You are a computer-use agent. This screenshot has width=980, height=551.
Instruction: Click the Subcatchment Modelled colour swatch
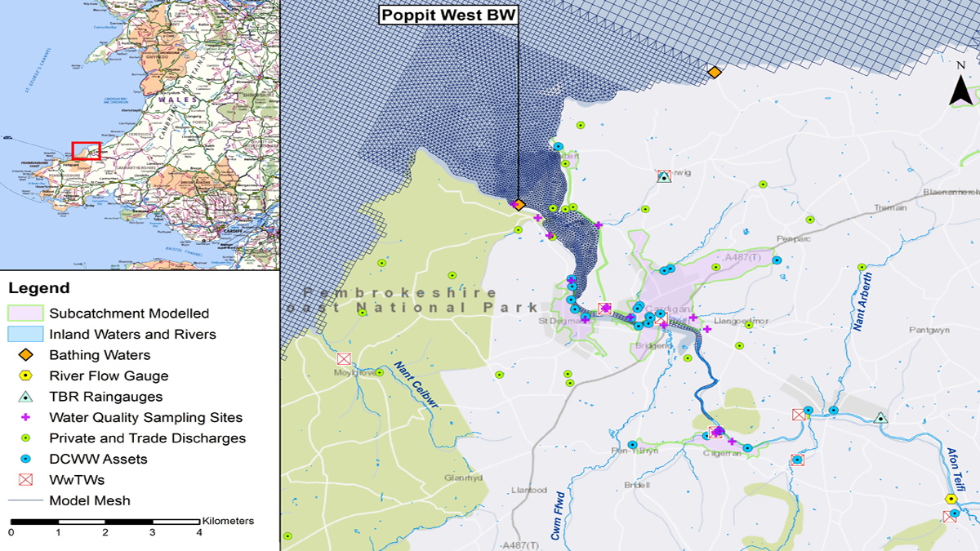[x=26, y=313]
